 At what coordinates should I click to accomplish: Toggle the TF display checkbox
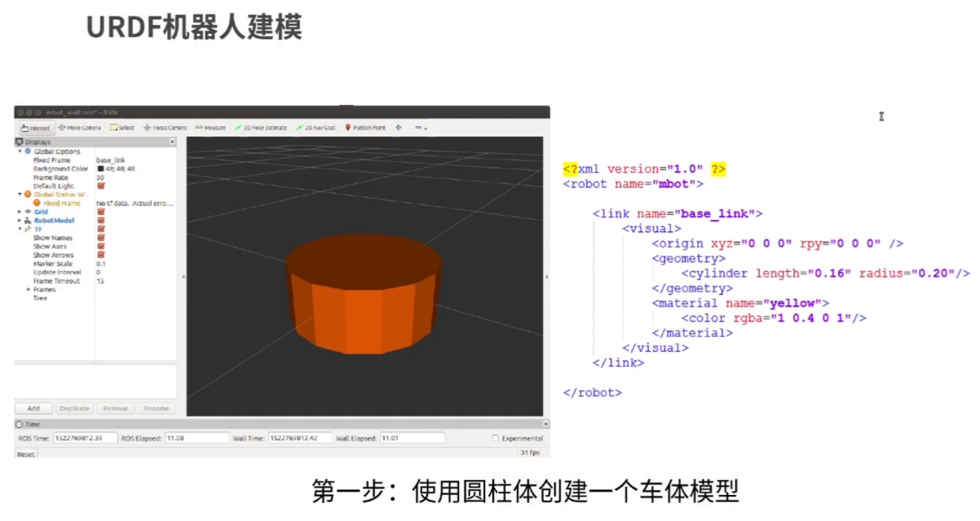tap(101, 229)
